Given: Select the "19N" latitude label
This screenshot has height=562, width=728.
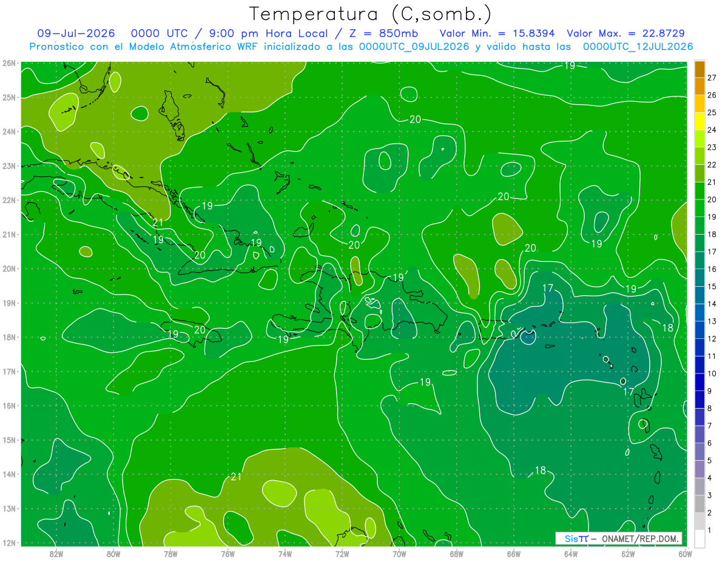Looking at the screenshot, I should tap(8, 303).
